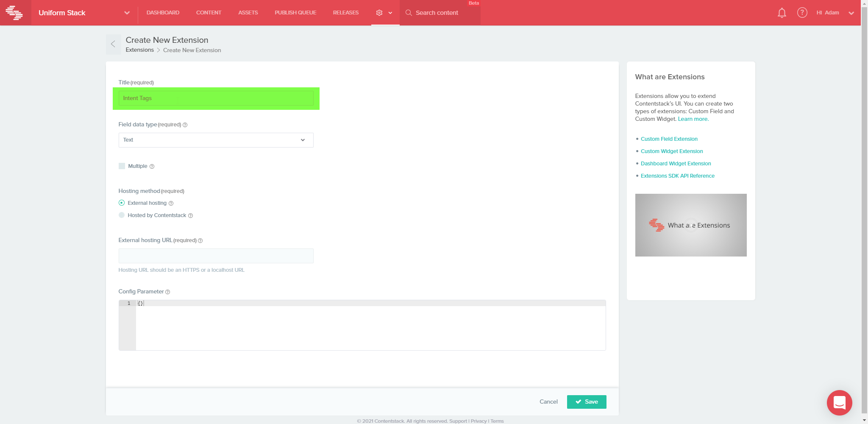The image size is (868, 424).
Task: Open the Releases tab
Action: (x=346, y=13)
